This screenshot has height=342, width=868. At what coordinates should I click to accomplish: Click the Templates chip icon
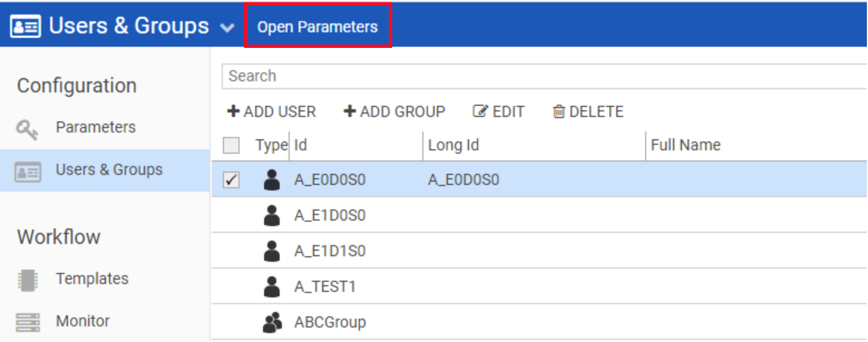coord(27,280)
